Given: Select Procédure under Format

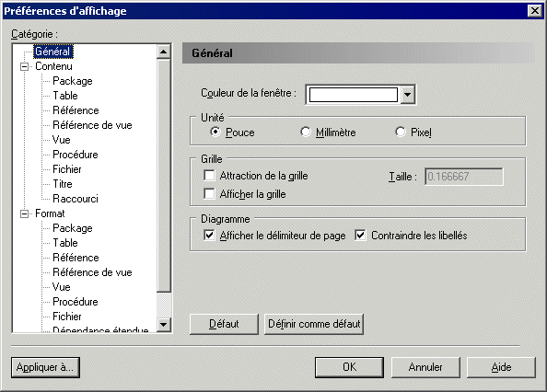Looking at the screenshot, I should [76, 302].
